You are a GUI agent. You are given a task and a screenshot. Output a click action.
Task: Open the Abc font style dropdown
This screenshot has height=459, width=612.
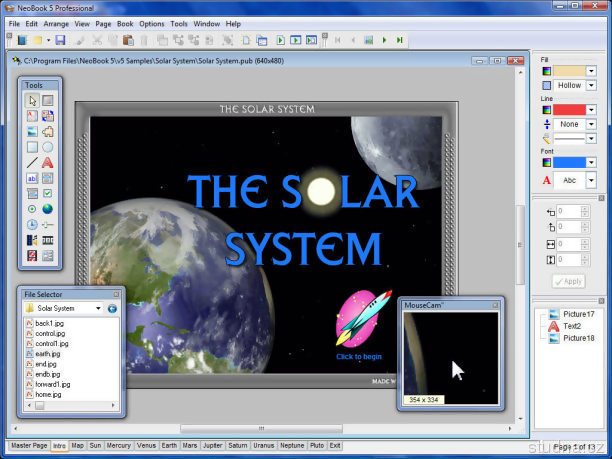point(591,180)
